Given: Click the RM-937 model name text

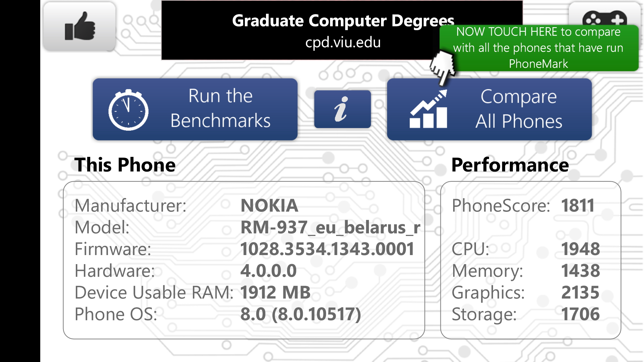Looking at the screenshot, I should pyautogui.click(x=330, y=227).
